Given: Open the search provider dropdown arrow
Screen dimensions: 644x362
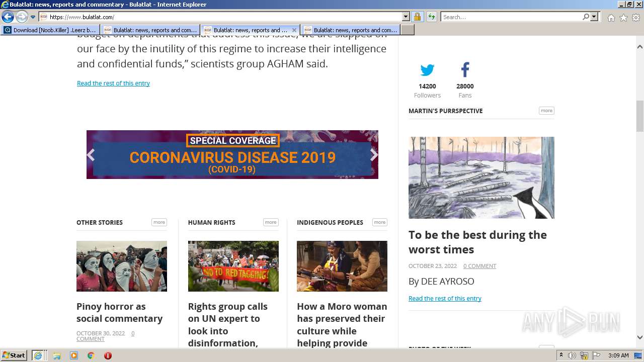Looking at the screenshot, I should tap(594, 17).
